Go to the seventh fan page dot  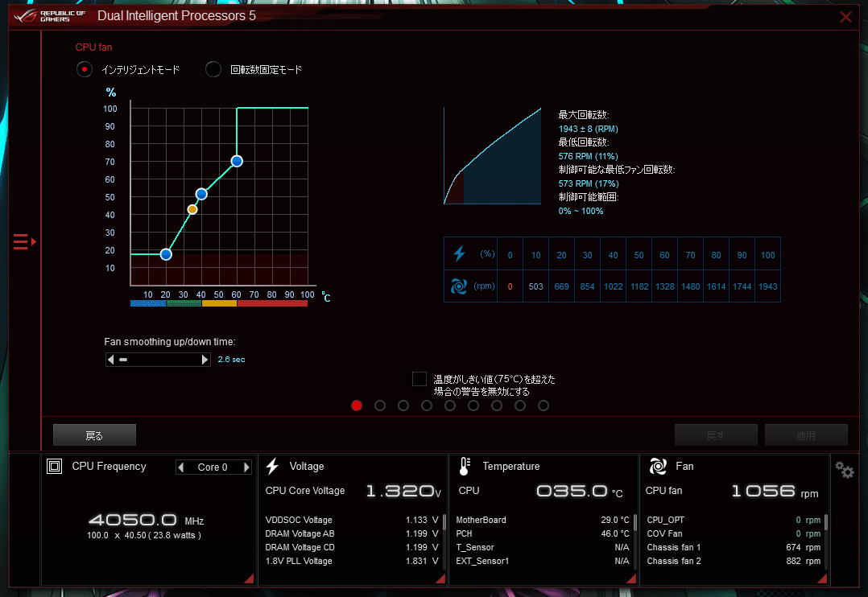click(x=497, y=406)
